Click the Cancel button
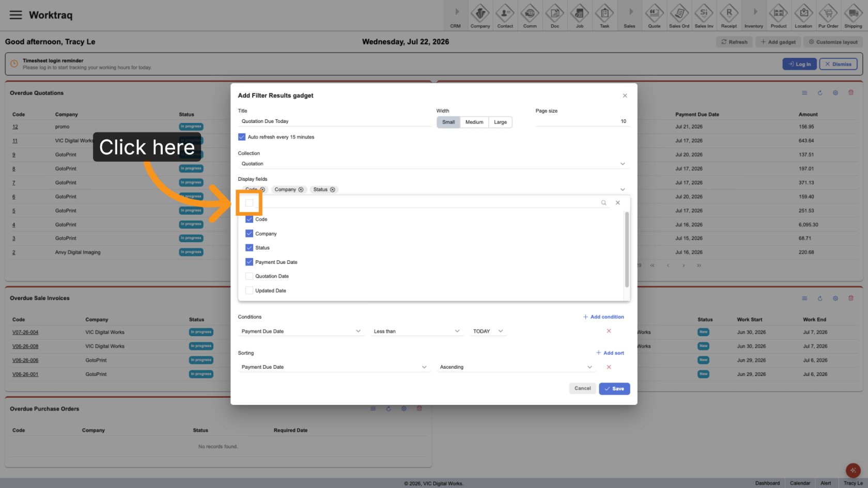Viewport: 868px width, 488px height. click(582, 388)
